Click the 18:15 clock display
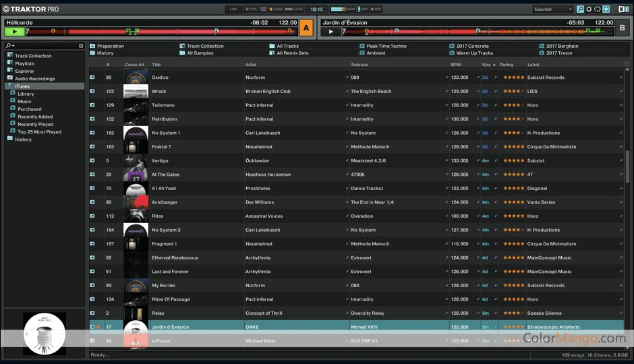Screen dimensions: 634x364 tap(316, 9)
